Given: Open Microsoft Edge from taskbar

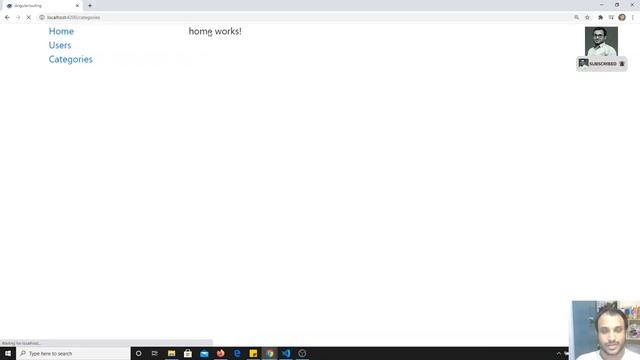Looking at the screenshot, I should pos(237,353).
